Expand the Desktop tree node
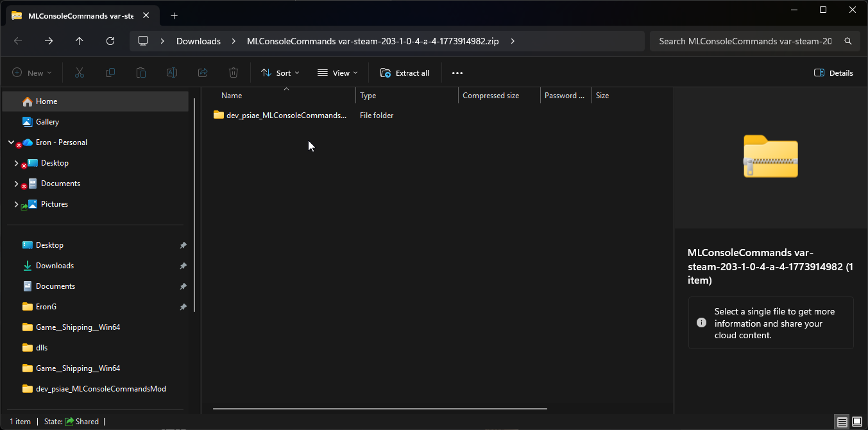 (16, 163)
